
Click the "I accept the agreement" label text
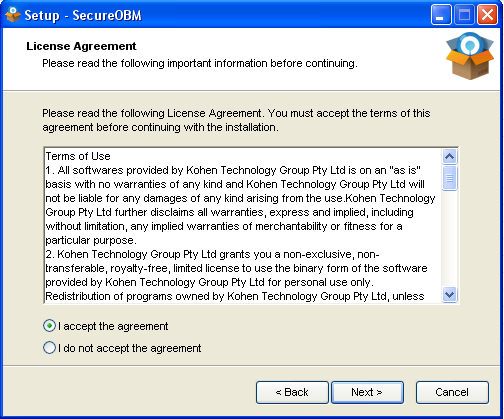click(113, 326)
